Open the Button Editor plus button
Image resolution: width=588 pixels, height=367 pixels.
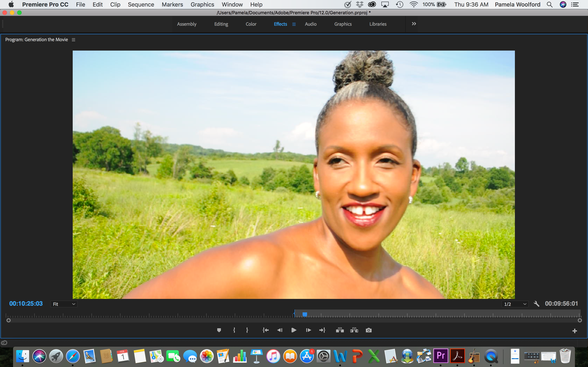[574, 331]
